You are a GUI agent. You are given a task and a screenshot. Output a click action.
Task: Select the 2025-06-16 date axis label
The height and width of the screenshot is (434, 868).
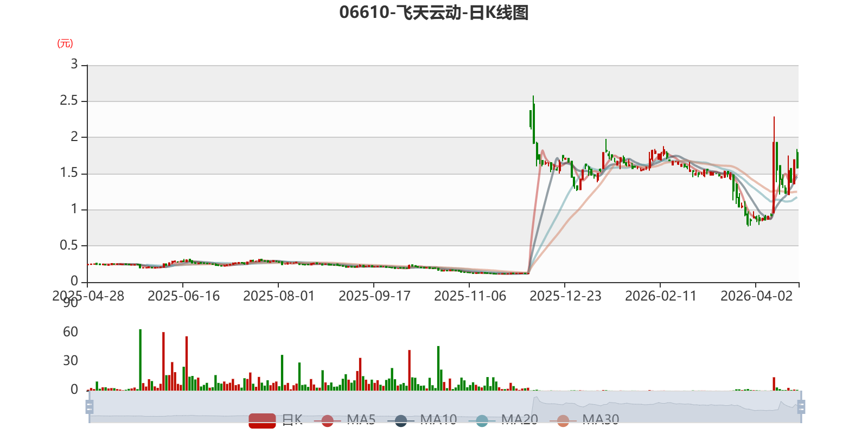183,296
